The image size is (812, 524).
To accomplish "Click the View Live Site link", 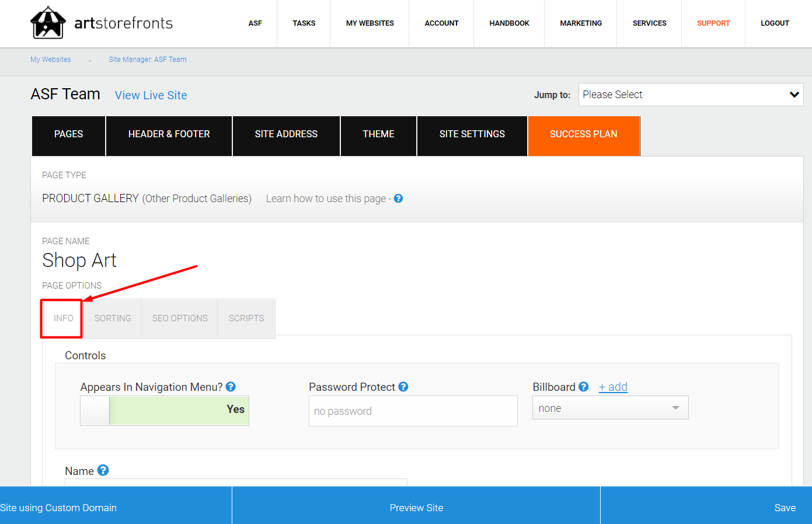I will point(151,95).
